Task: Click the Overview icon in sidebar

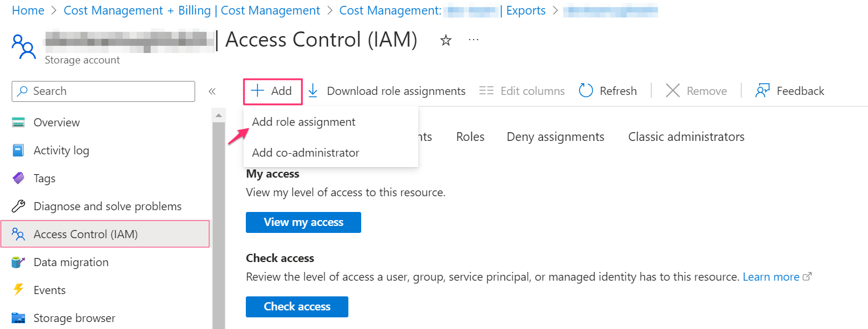Action: click(19, 122)
